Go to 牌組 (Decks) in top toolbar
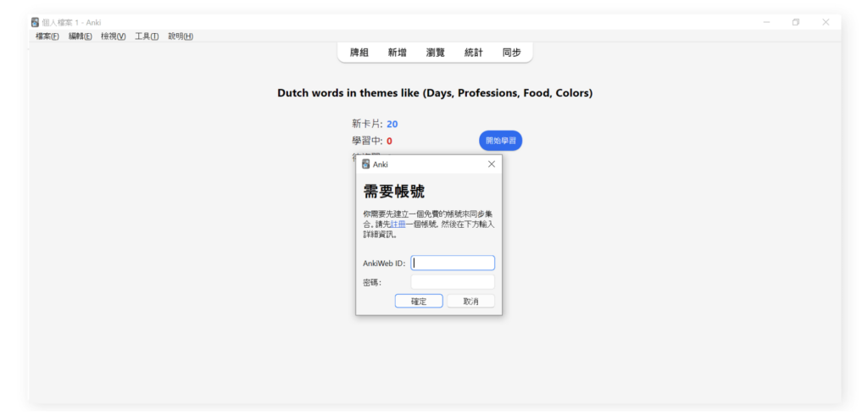 [x=359, y=53]
